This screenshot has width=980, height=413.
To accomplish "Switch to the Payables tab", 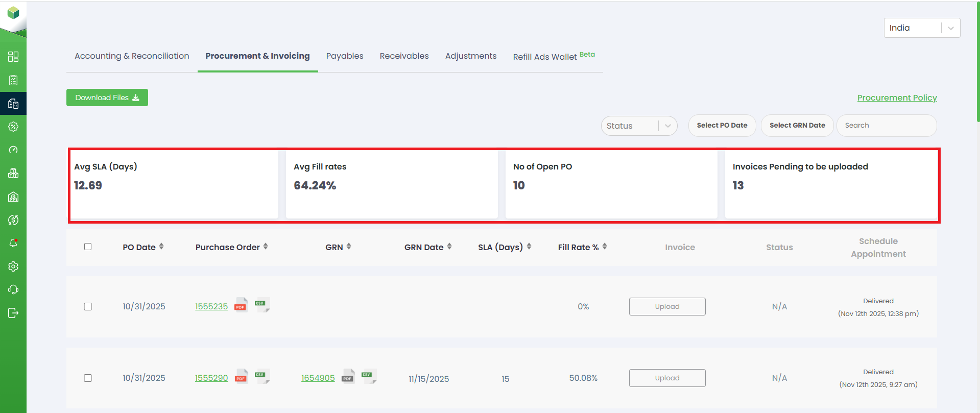I will coord(345,56).
